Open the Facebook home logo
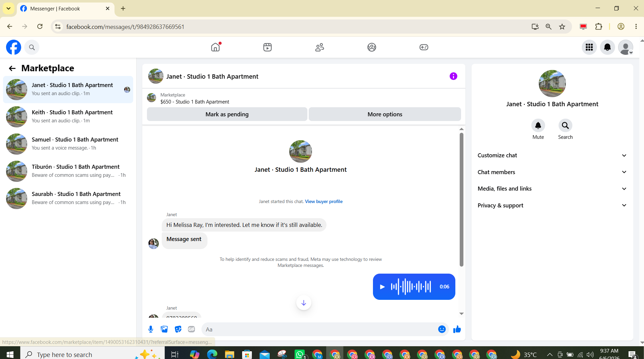Screen dimensions: 644x359 13,47
